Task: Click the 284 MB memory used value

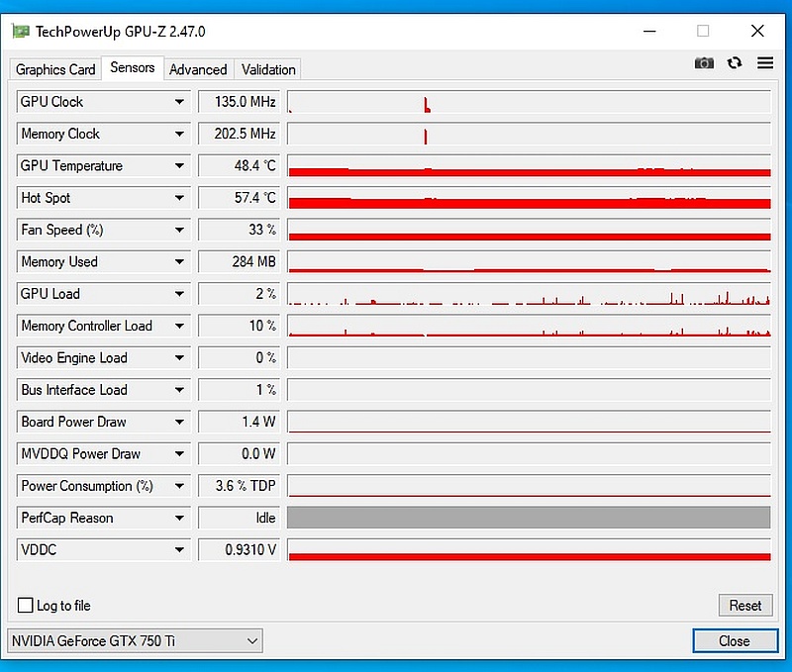Action: point(239,261)
